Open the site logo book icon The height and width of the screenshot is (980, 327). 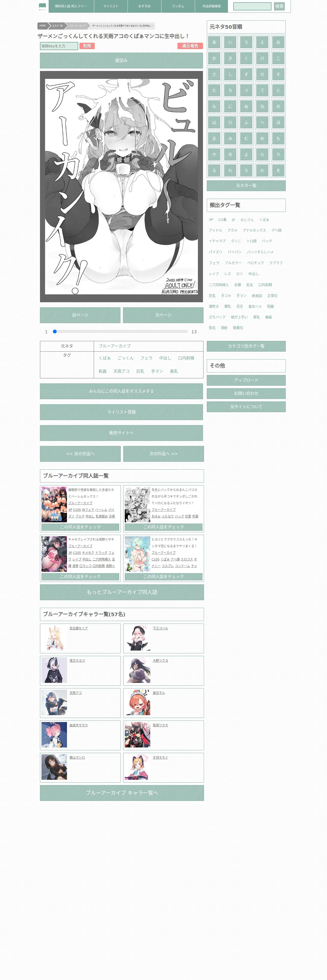[43, 6]
